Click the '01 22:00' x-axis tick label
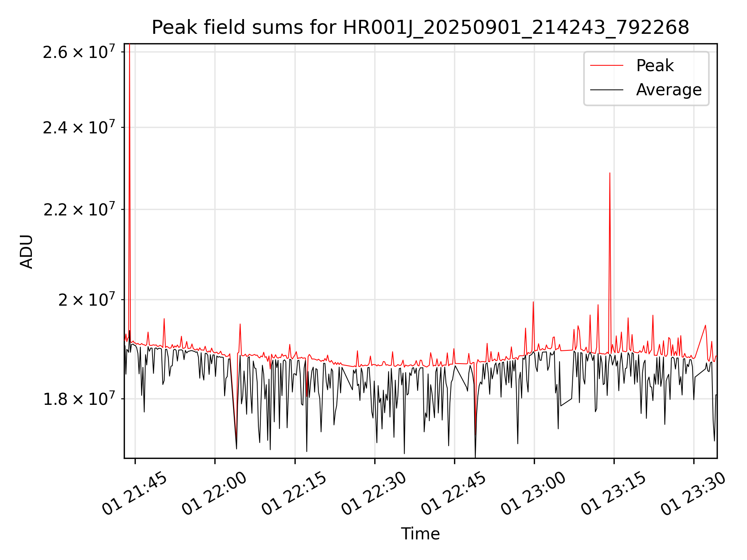The width and height of the screenshot is (747, 560). 214,494
